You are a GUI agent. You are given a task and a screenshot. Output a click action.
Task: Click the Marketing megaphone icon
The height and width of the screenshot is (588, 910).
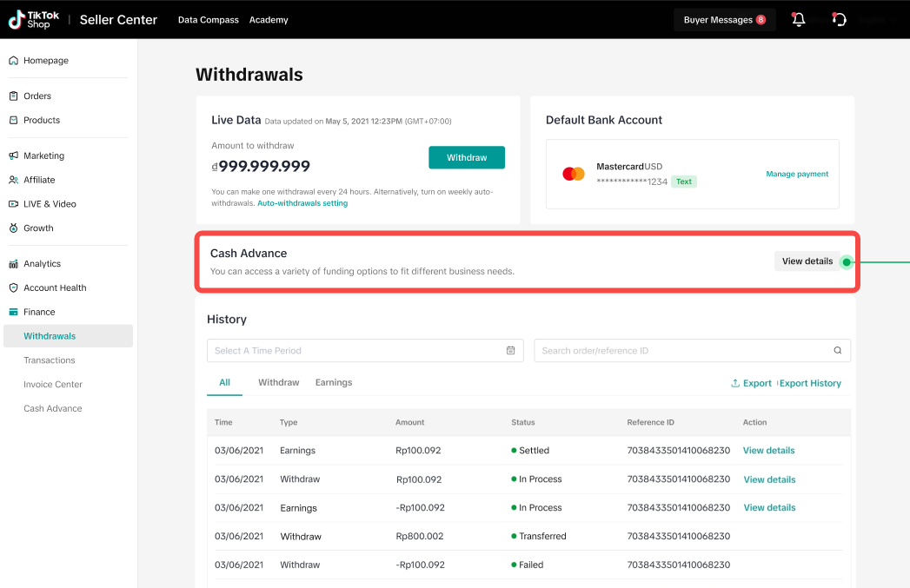[x=13, y=155]
